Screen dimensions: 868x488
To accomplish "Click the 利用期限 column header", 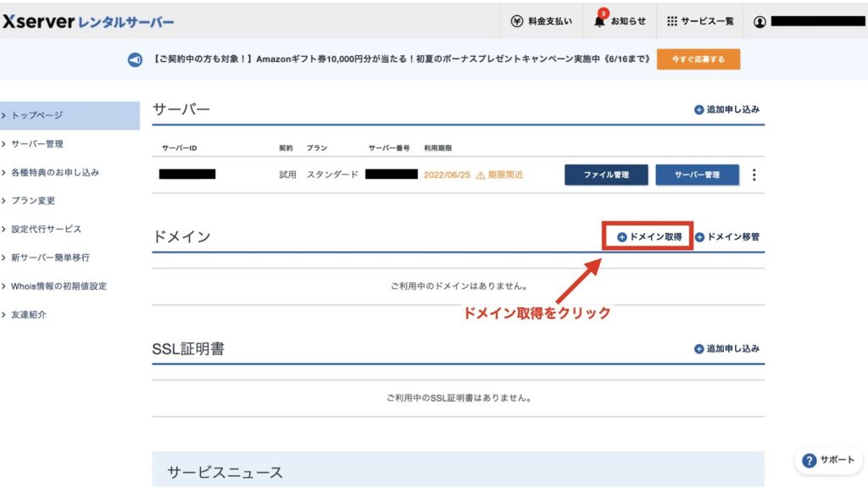I will point(438,148).
